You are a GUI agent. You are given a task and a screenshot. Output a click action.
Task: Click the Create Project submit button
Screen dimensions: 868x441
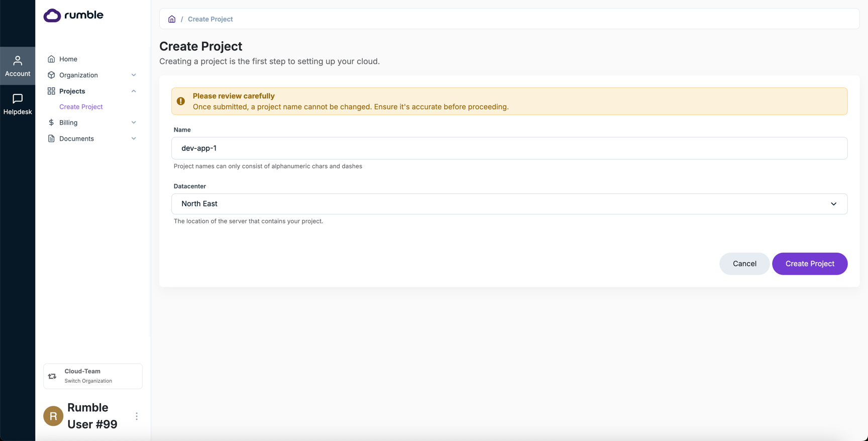click(810, 264)
